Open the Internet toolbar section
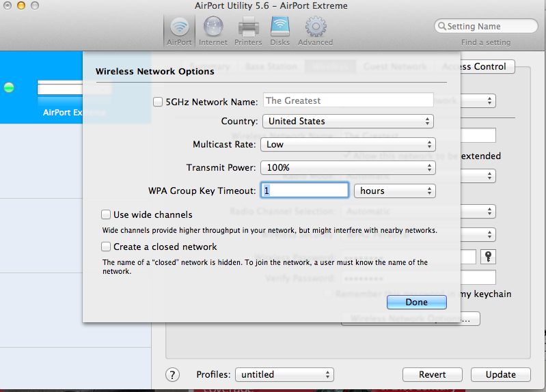The width and height of the screenshot is (546, 392). 213,31
